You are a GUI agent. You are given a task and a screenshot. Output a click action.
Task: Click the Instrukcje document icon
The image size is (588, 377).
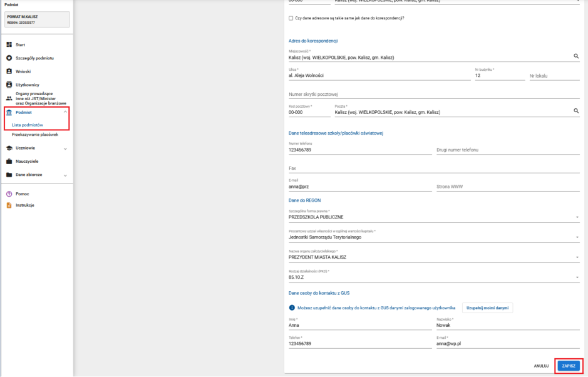pos(9,205)
